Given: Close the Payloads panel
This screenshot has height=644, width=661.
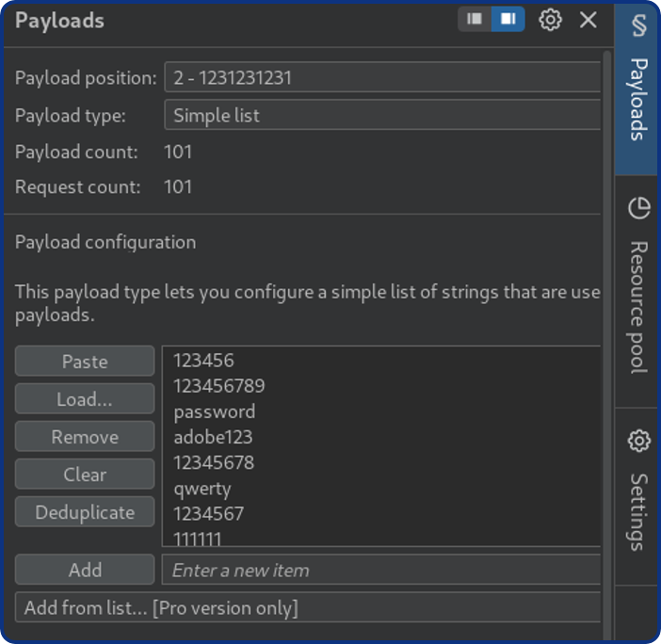Looking at the screenshot, I should click(x=588, y=20).
